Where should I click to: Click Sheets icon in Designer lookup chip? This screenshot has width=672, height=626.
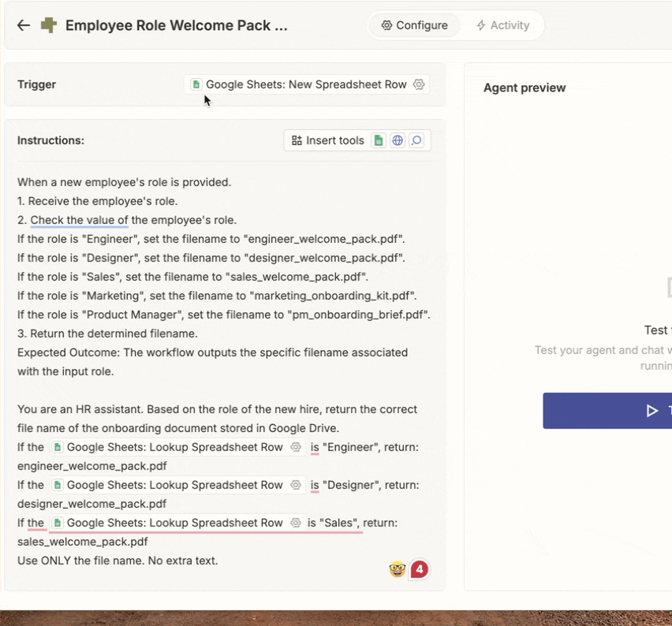[x=58, y=485]
